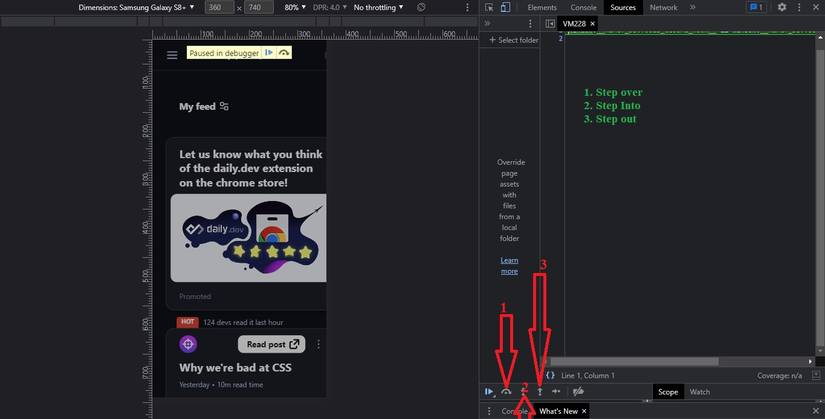This screenshot has width=825, height=419.
Task: Switch to the top Console tab
Action: tap(583, 7)
